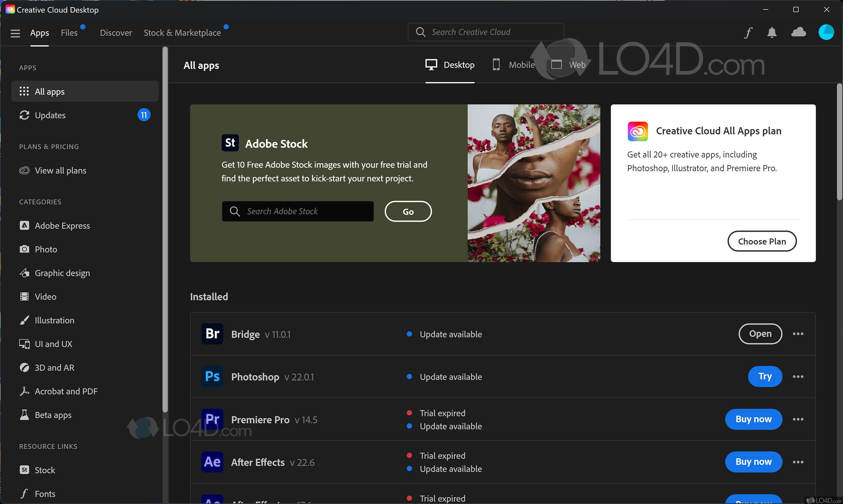Open the Adobe Fonts icon in the header
Viewport: 843px width, 504px height.
(x=748, y=32)
